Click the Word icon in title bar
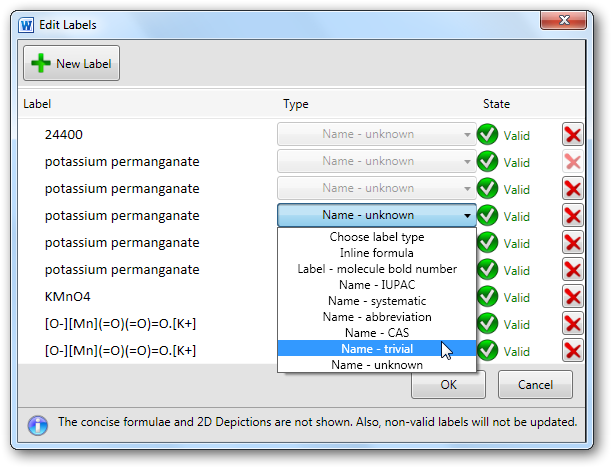Screen dimensions: 612x468 coord(26,25)
